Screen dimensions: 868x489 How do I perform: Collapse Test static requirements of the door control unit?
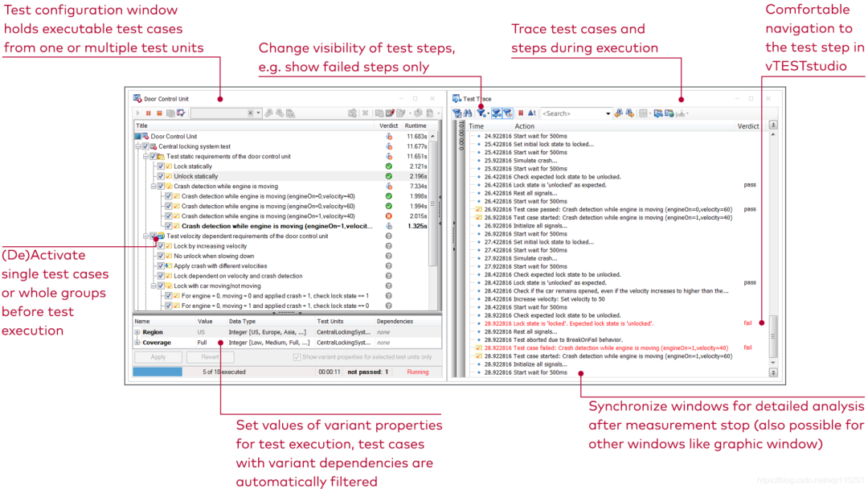tap(146, 156)
